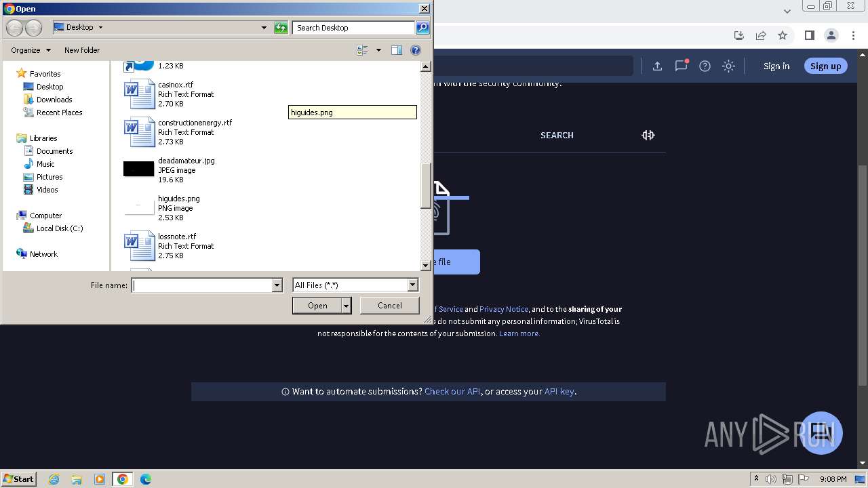This screenshot has width=868, height=488.
Task: Toggle VirusTotal light/dark theme icon
Action: [x=728, y=66]
